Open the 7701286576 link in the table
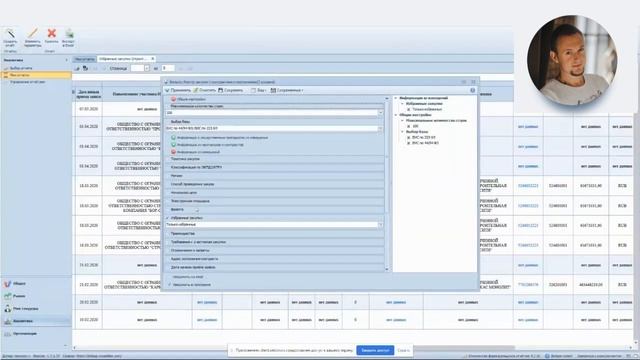640x360 pixels. (528, 284)
